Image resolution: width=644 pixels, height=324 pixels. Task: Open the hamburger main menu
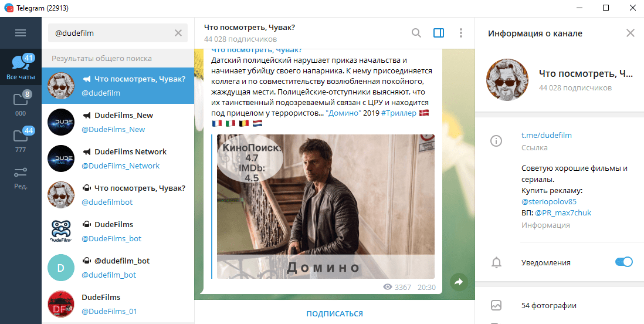(x=21, y=33)
